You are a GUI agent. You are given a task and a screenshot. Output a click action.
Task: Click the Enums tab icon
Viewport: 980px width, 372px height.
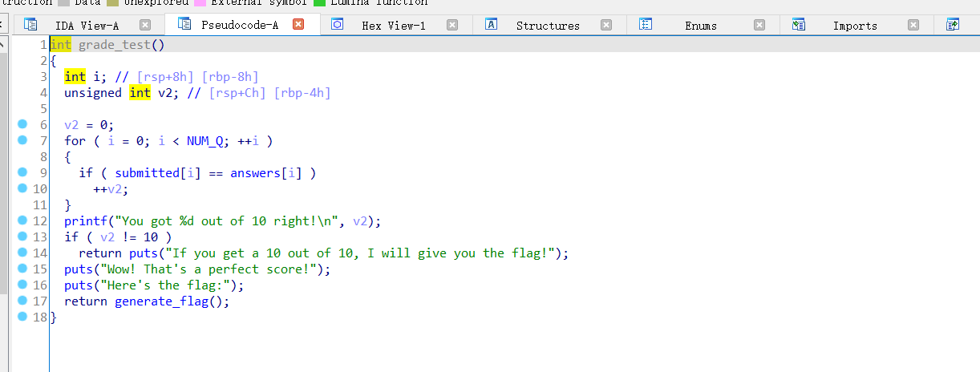(645, 26)
